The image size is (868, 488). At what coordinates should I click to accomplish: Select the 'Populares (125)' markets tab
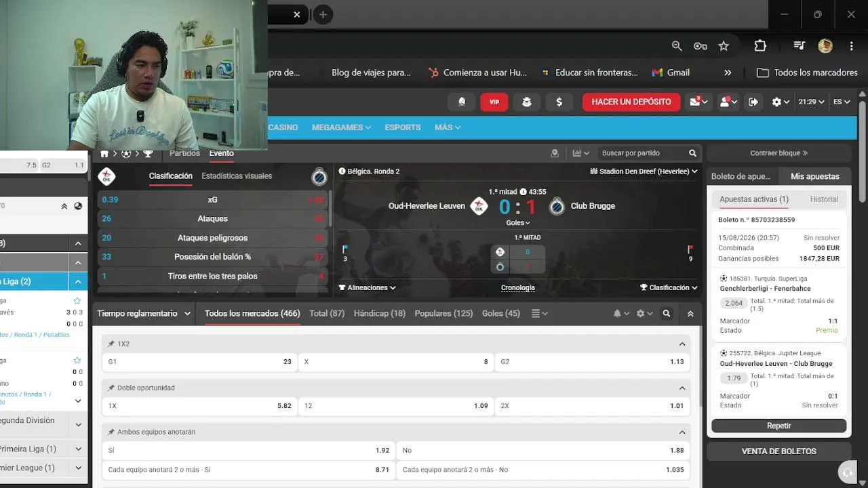(x=444, y=313)
